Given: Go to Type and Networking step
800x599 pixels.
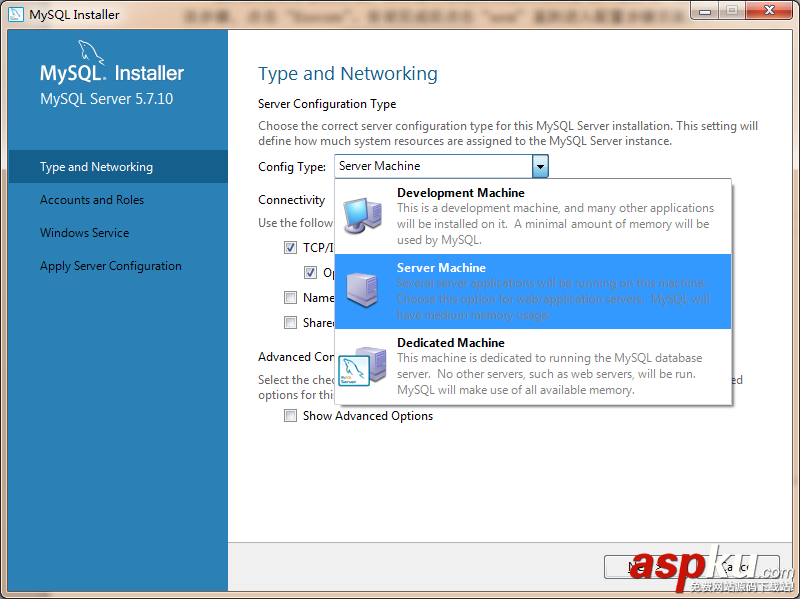Looking at the screenshot, I should click(118, 167).
